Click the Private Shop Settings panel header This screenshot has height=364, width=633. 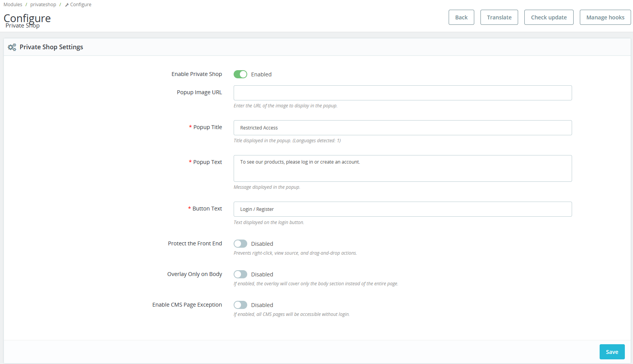(51, 47)
